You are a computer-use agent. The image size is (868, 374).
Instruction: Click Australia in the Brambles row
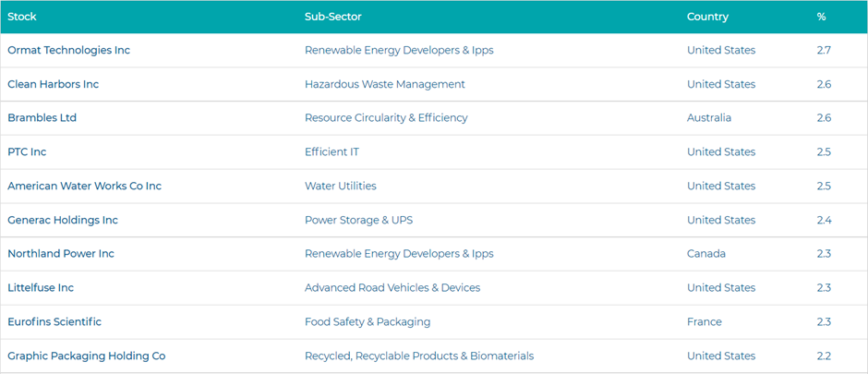(709, 118)
